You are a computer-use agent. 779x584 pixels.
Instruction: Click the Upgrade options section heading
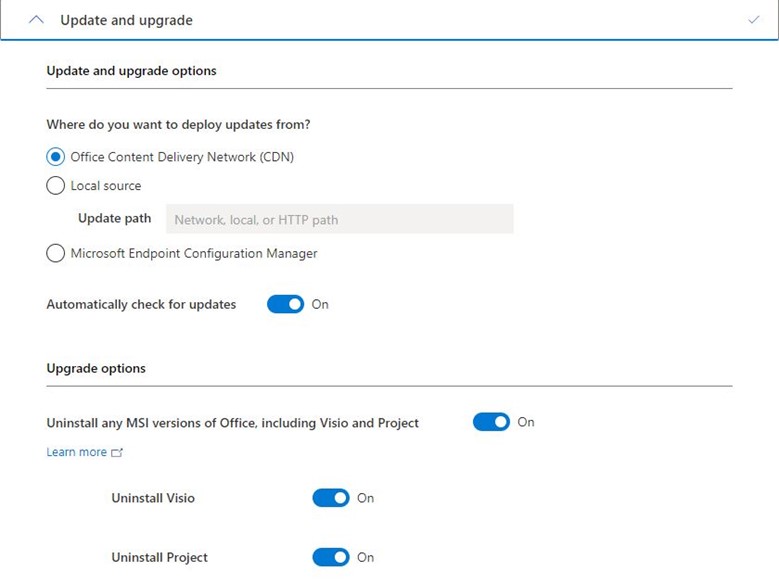click(x=96, y=369)
